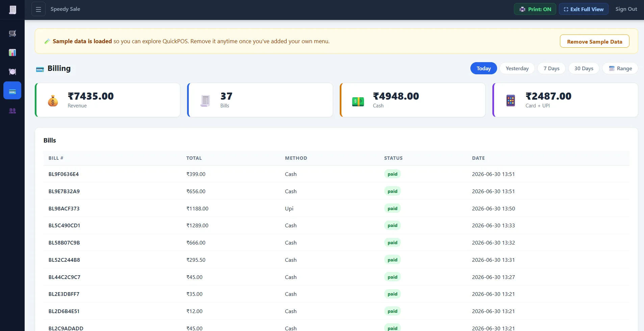Click the calculator icon in Card + UPI
This screenshot has width=644, height=331.
[511, 100]
